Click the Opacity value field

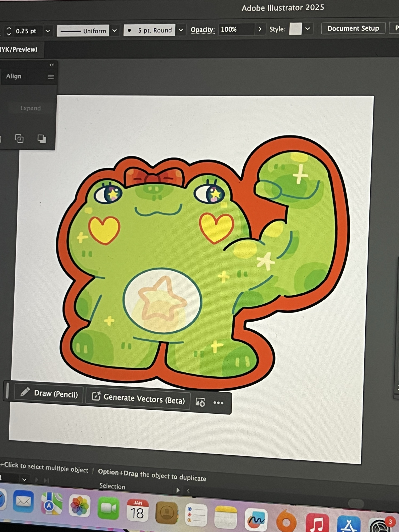coord(236,29)
